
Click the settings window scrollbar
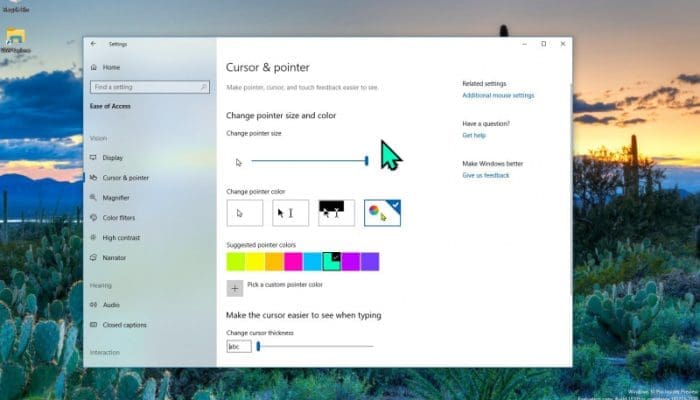point(570,189)
